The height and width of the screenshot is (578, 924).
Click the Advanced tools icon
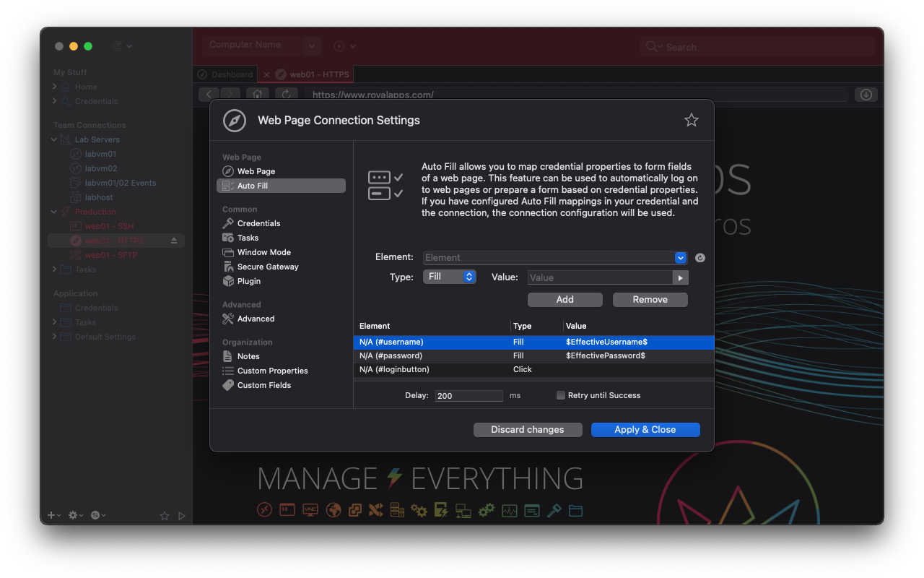pos(228,319)
